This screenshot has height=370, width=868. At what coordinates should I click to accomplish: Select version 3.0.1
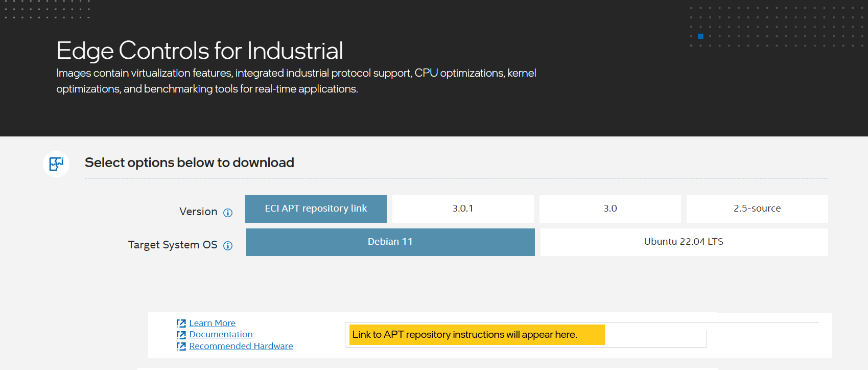click(463, 209)
